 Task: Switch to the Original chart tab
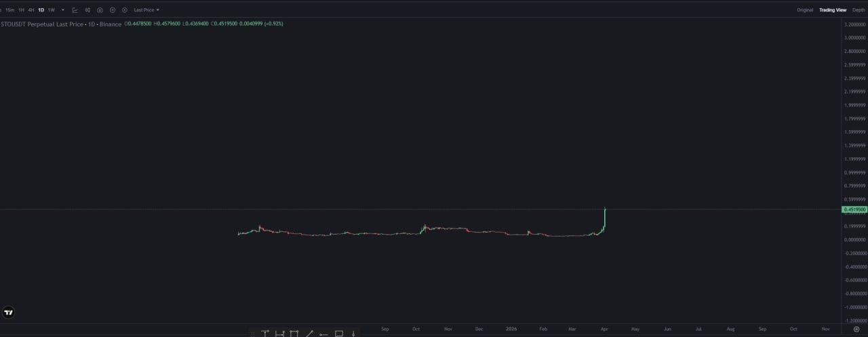point(805,10)
